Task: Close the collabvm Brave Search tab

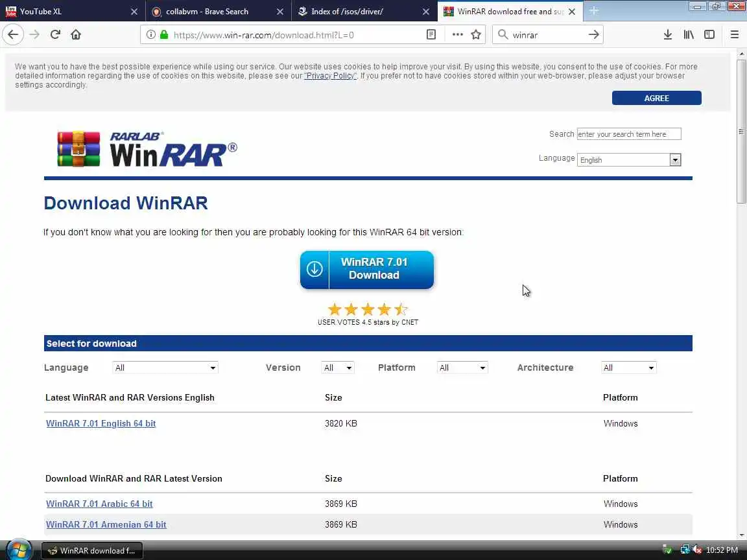Action: [x=280, y=12]
